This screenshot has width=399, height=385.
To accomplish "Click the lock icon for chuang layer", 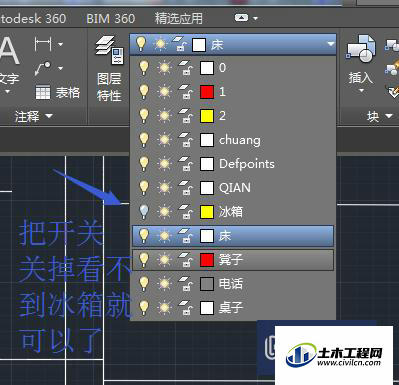I will [185, 140].
